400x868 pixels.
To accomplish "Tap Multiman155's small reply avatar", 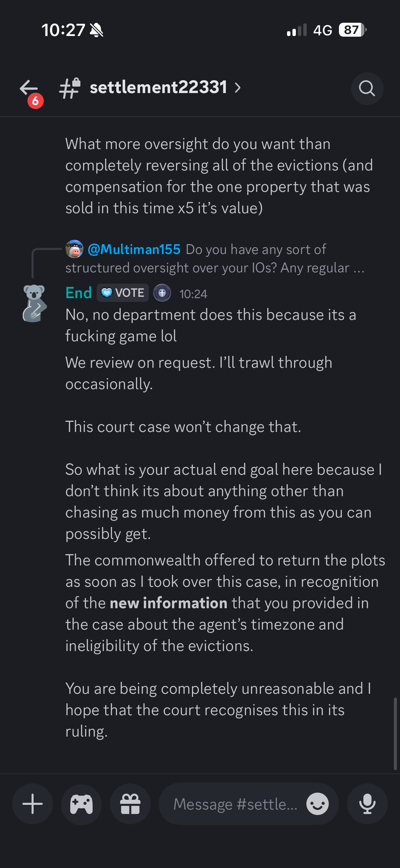I will 75,249.
